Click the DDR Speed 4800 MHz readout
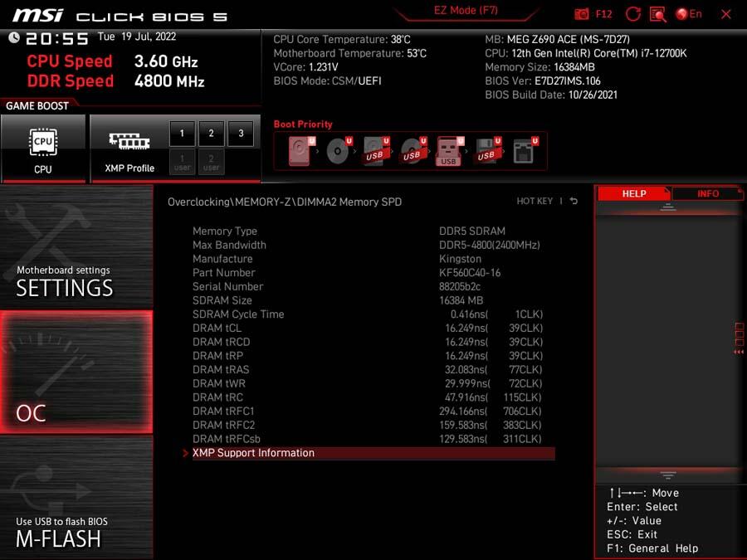 tap(115, 81)
